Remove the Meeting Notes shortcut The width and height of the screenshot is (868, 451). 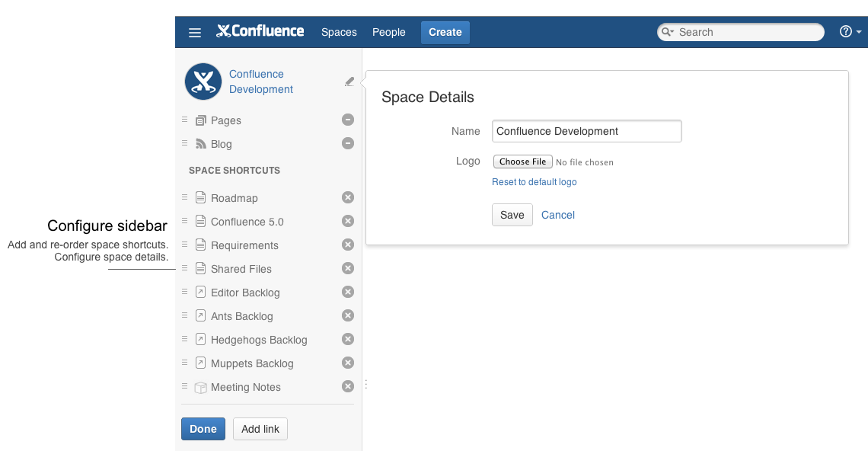[x=348, y=387]
